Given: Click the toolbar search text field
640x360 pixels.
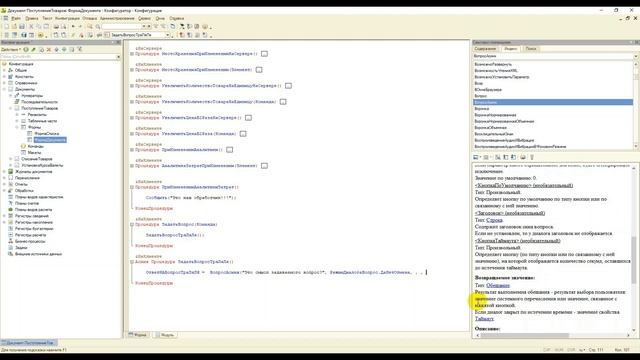Looking at the screenshot, I should [x=121, y=27].
